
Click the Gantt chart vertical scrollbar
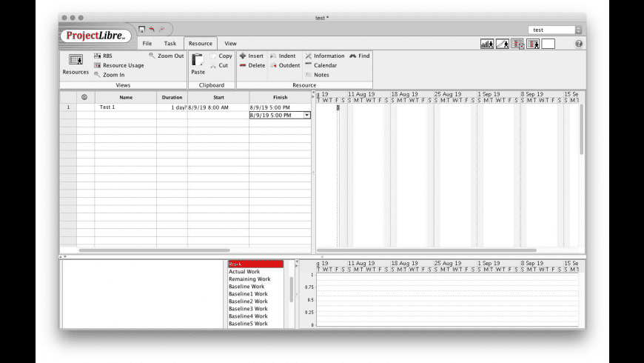point(582,130)
